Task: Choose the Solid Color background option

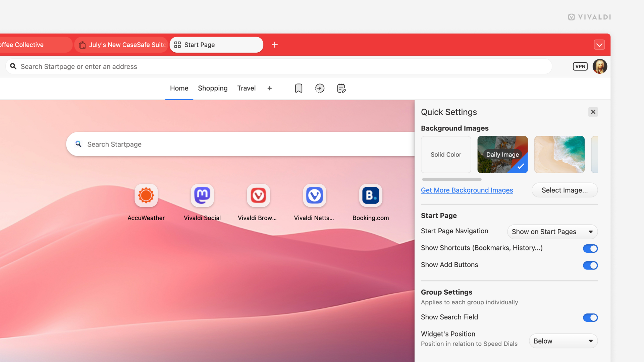Action: pos(446,155)
